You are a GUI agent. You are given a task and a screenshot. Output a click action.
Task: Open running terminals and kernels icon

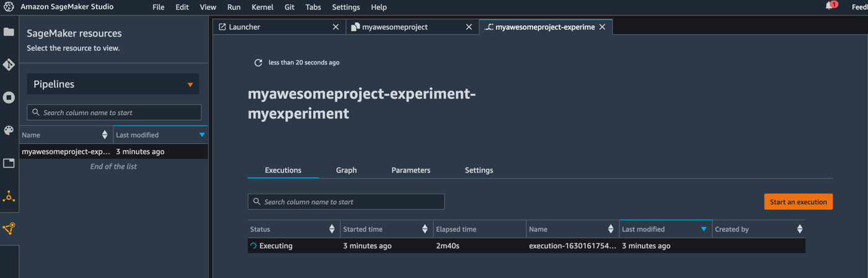tap(9, 97)
